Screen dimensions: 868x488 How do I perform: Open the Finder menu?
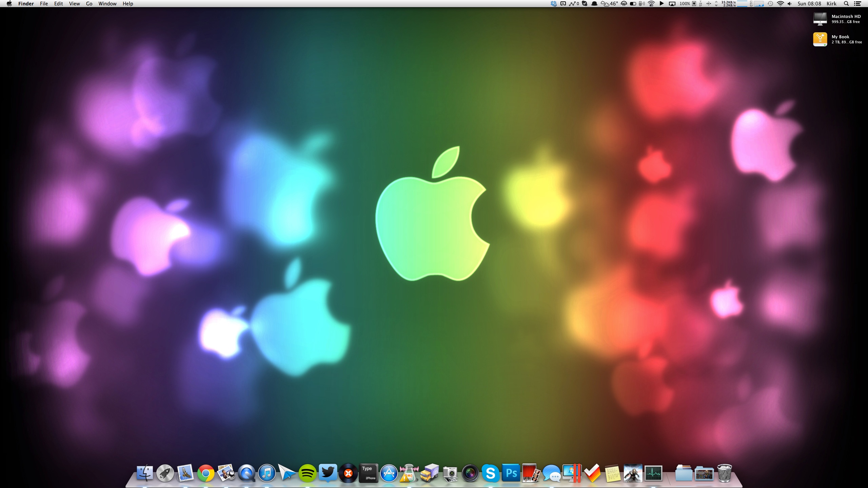[x=26, y=4]
